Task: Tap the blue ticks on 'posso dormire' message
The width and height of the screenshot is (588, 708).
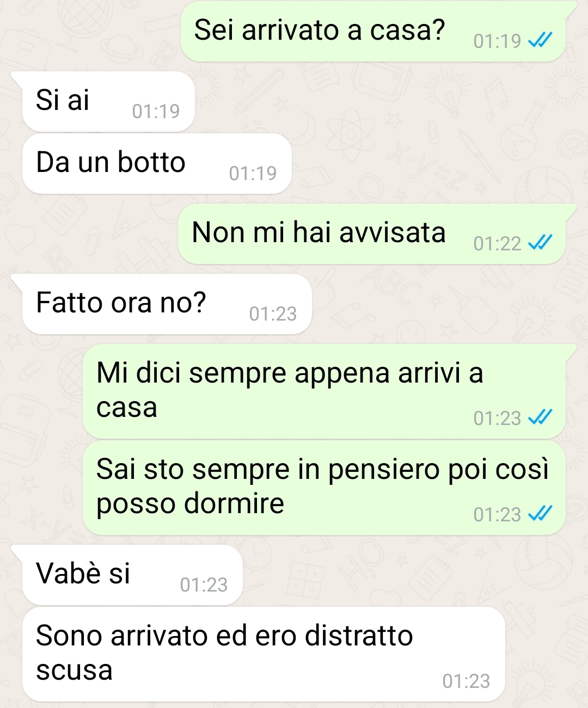Action: (x=541, y=514)
